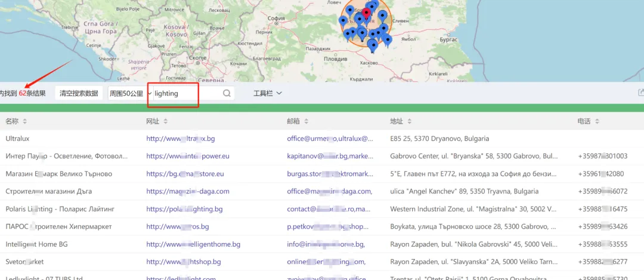This screenshot has height=280, width=644.
Task: Click the phone number ending in 63426
Action: pyautogui.click(x=602, y=226)
